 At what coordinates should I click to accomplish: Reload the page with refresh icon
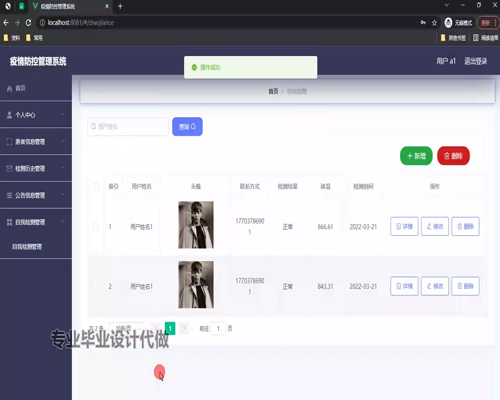[28, 23]
